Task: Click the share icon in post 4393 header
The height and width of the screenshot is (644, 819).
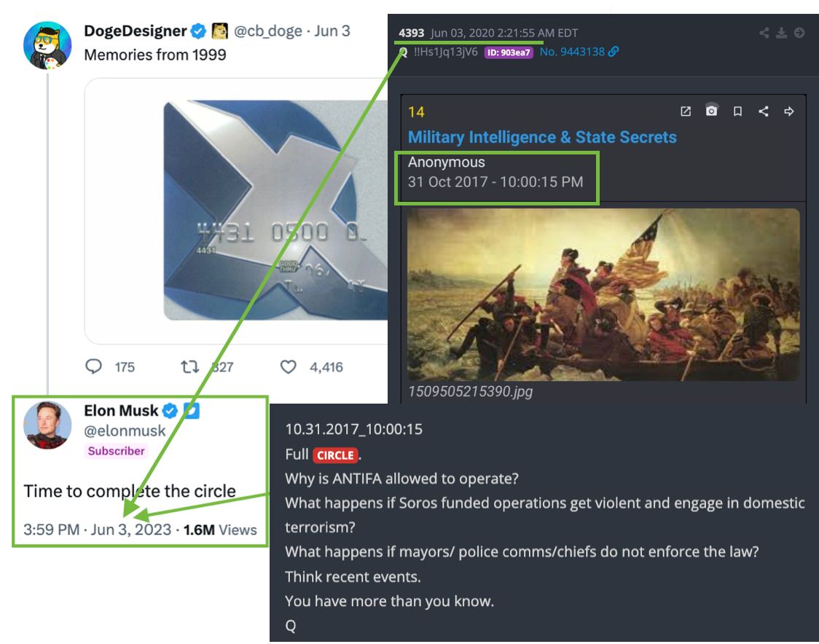Action: pyautogui.click(x=764, y=33)
